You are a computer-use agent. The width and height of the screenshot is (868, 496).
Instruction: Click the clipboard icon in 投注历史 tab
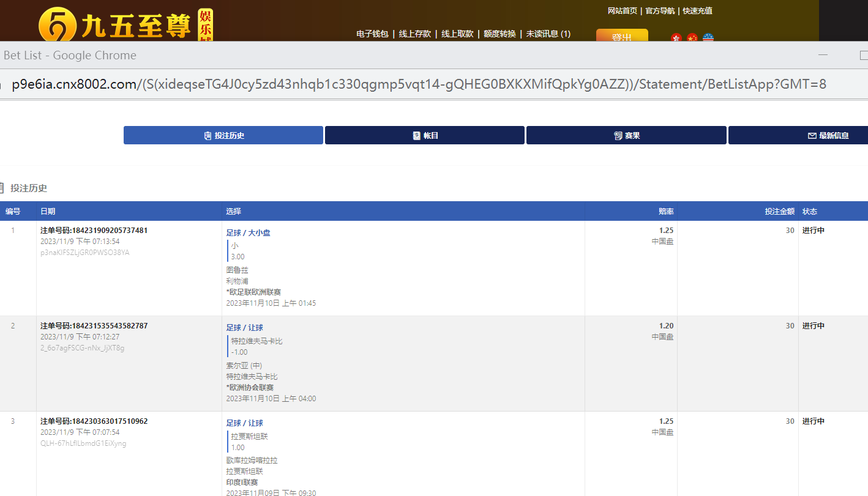pyautogui.click(x=208, y=136)
